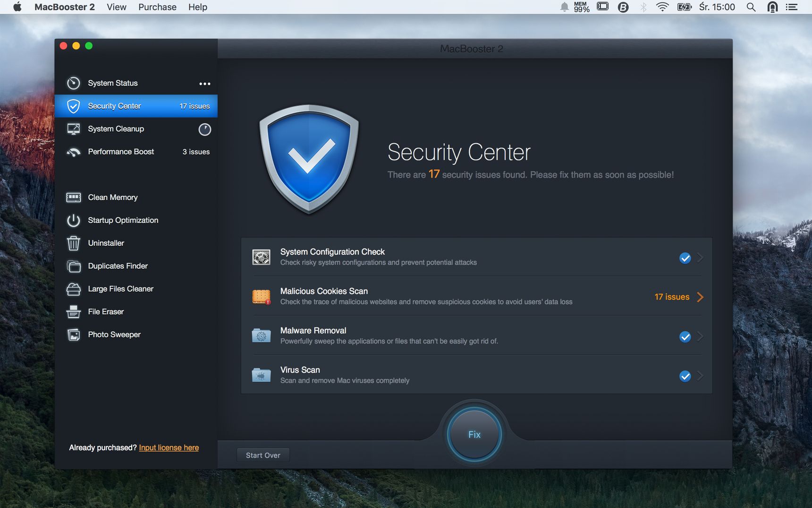Click the display mirroring icon in menu bar
812x508 pixels.
(x=603, y=7)
